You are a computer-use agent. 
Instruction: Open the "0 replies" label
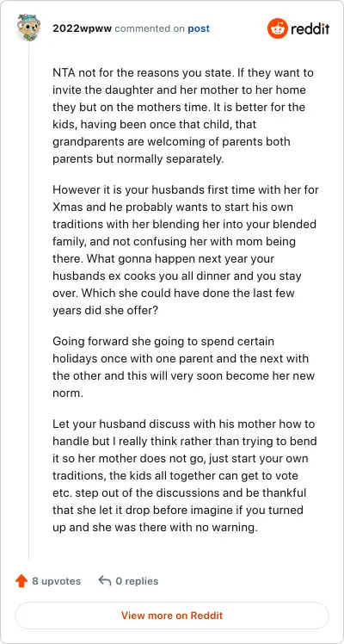tap(137, 581)
